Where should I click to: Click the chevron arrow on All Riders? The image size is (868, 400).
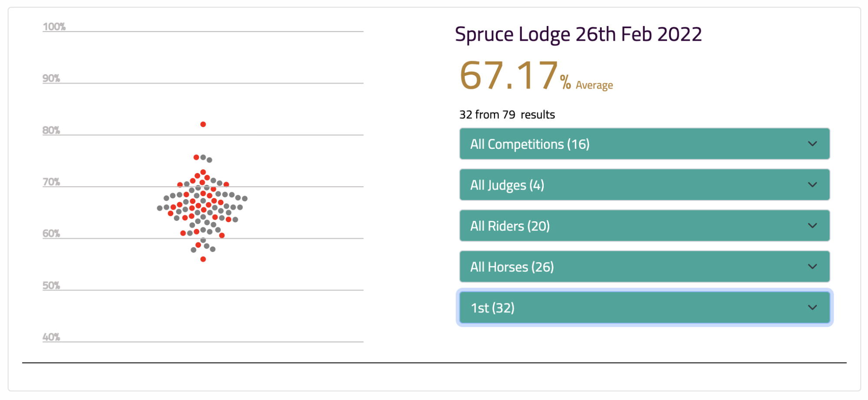click(x=812, y=226)
